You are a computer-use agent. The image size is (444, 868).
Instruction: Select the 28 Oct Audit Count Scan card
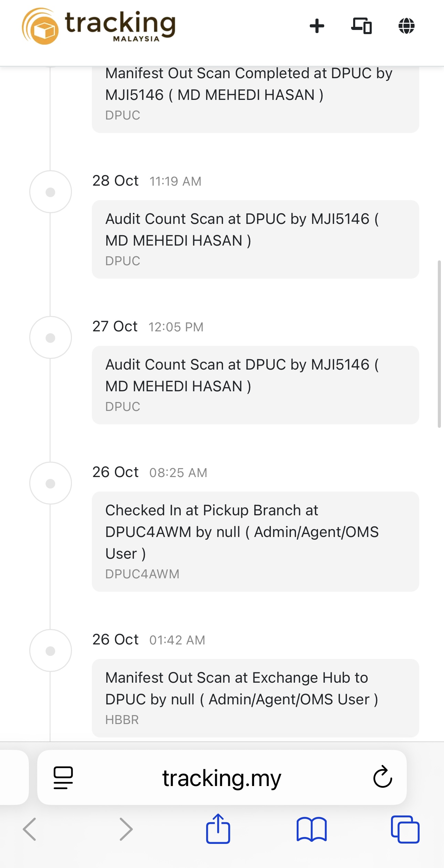point(255,239)
